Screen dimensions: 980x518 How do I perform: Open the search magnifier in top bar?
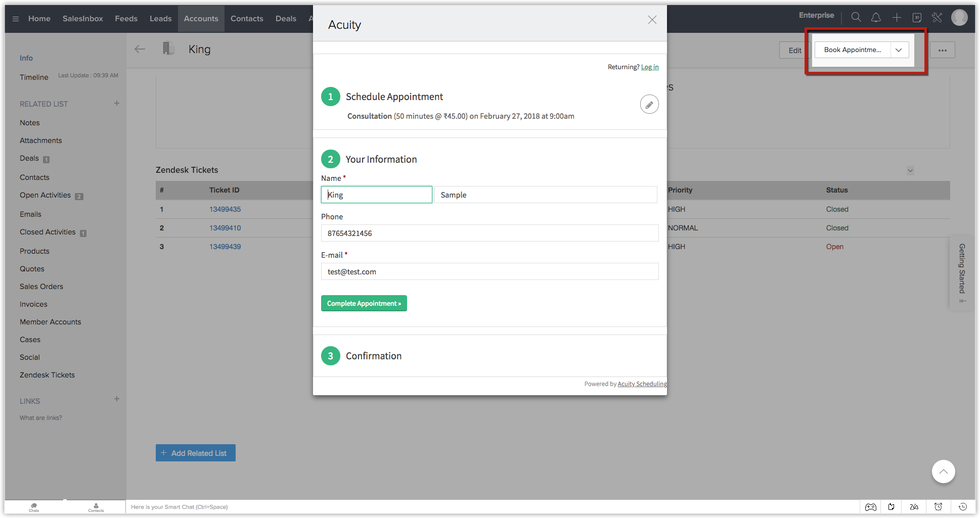856,17
